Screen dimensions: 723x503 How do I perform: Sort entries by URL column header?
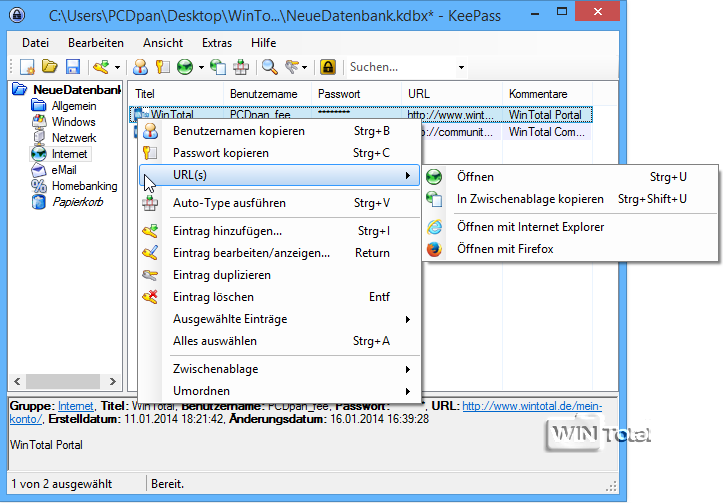pos(452,94)
